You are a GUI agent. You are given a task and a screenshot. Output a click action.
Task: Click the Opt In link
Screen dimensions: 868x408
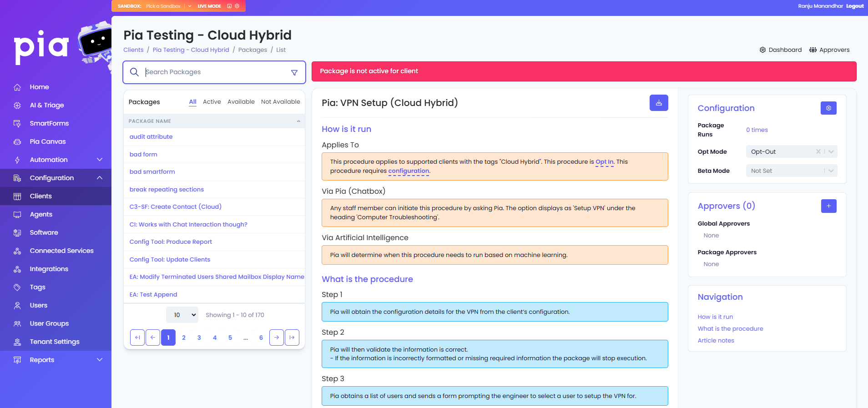[605, 162]
